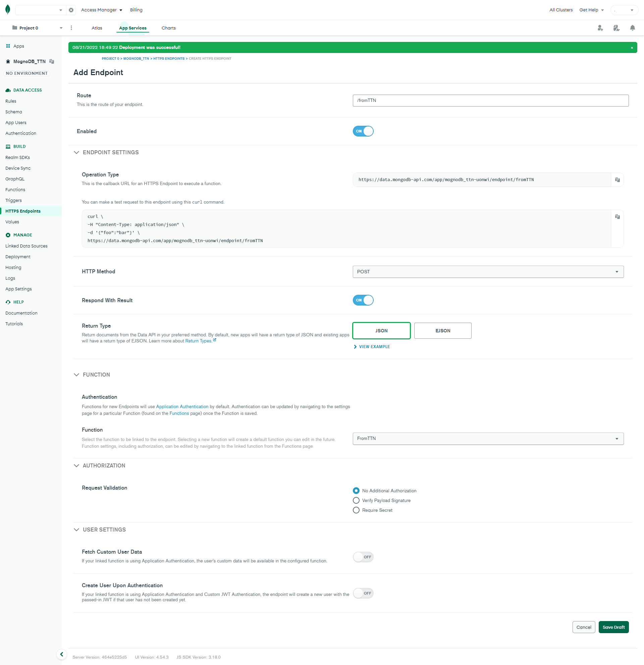Toggle the Enabled switch

363,131
